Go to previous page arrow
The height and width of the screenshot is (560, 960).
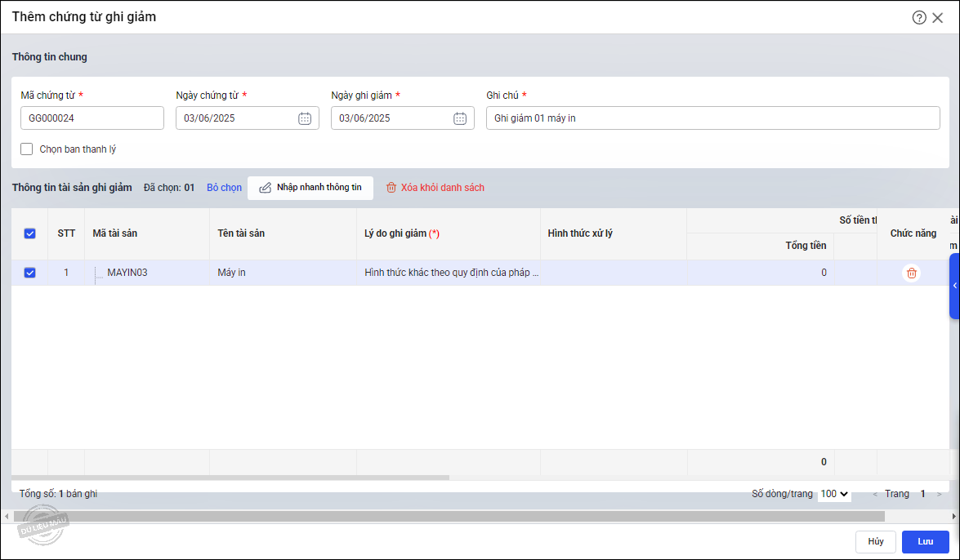(875, 495)
